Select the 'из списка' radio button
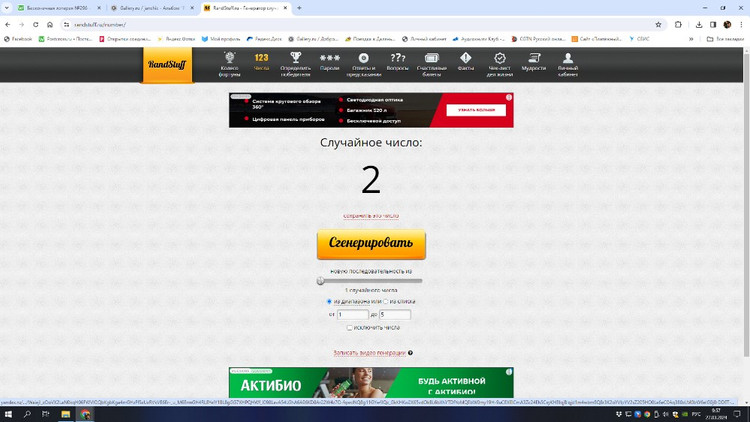This screenshot has width=750, height=422. 386,301
